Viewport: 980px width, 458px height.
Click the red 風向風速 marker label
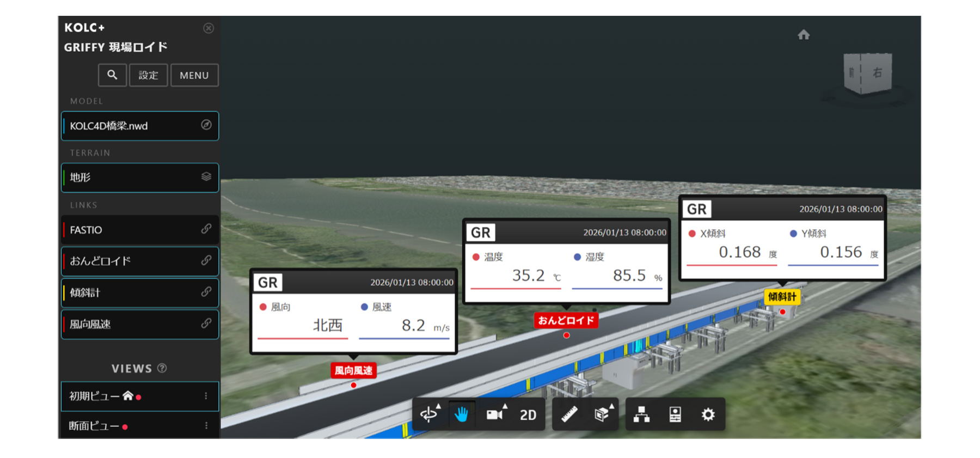(353, 371)
